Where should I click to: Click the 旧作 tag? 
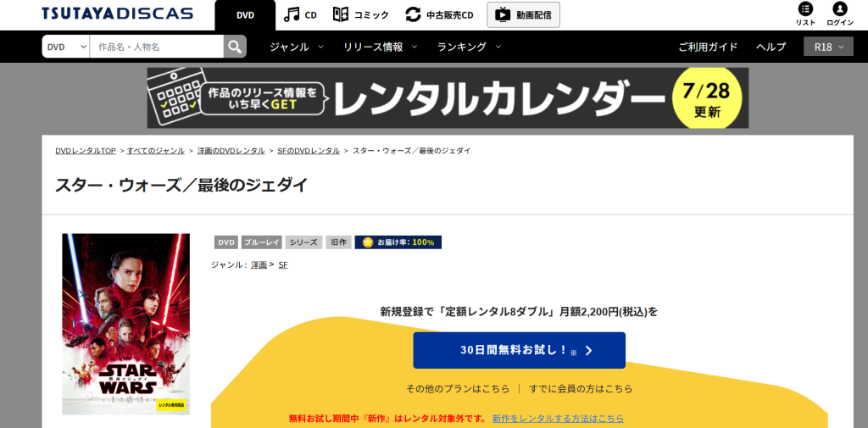338,242
